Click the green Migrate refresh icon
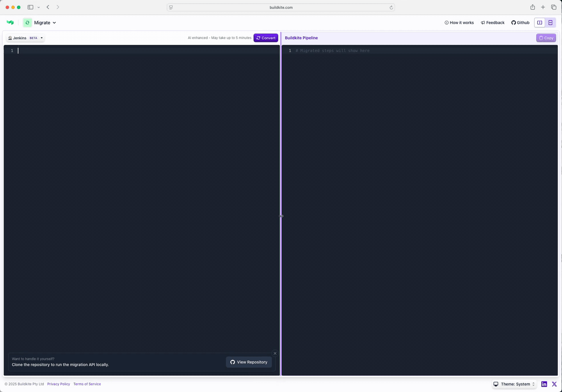The image size is (562, 392). point(27,23)
